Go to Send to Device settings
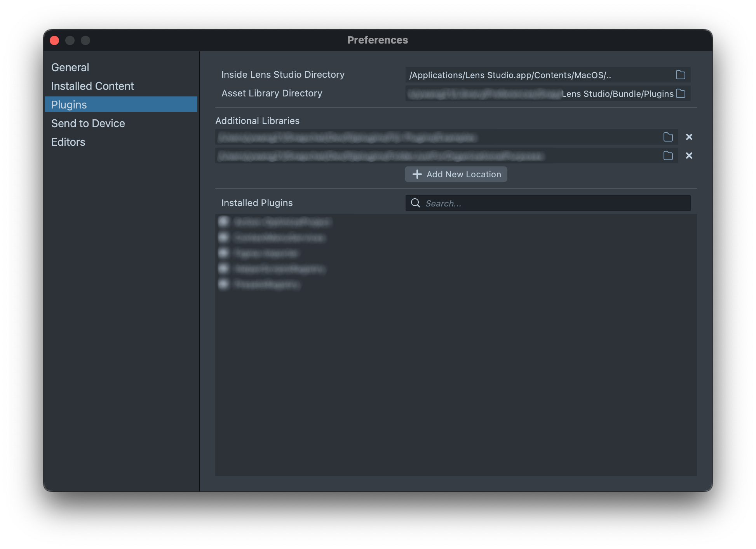The width and height of the screenshot is (756, 549). (x=88, y=123)
